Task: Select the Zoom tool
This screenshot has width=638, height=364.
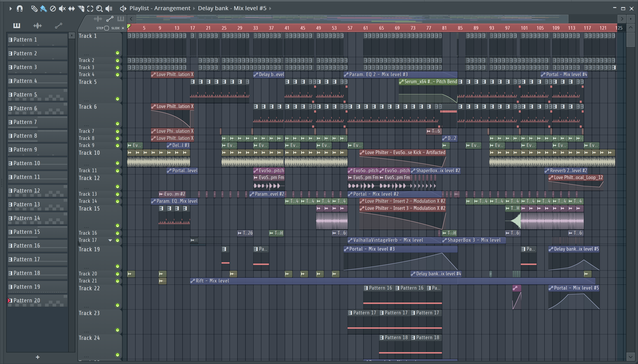Action: pos(99,9)
